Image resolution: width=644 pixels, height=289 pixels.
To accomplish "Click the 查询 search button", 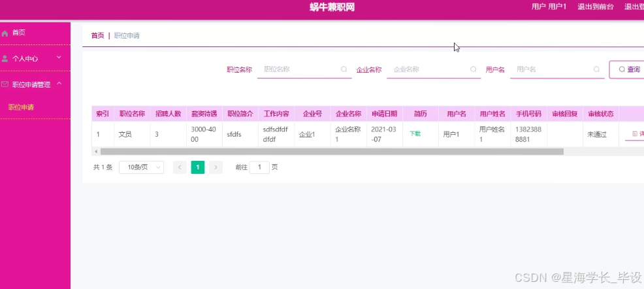I will click(626, 69).
